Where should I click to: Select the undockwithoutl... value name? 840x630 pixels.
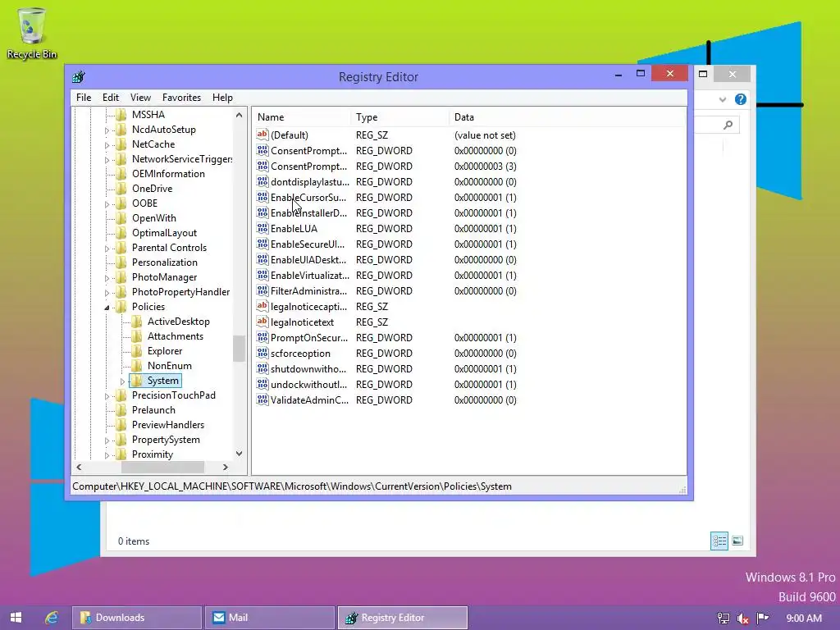click(x=308, y=385)
